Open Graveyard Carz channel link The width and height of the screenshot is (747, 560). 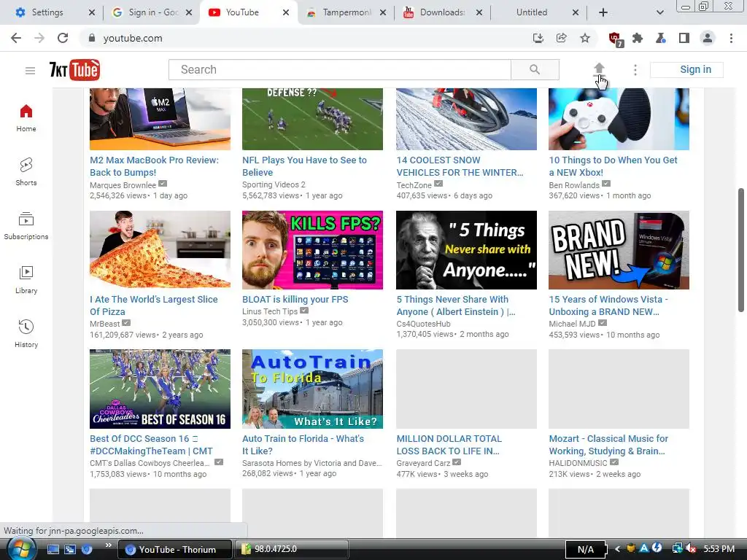pyautogui.click(x=424, y=463)
